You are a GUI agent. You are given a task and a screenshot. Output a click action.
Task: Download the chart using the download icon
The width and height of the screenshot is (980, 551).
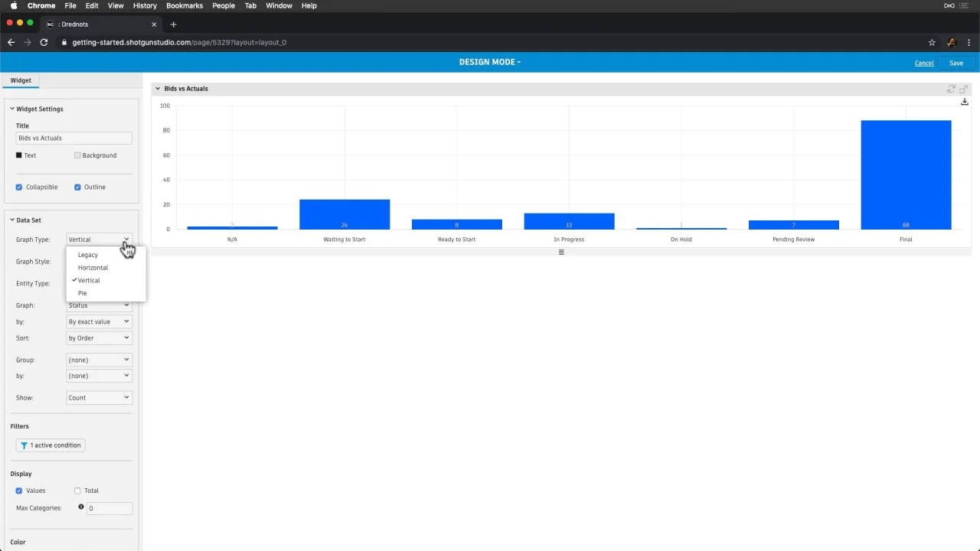[965, 102]
